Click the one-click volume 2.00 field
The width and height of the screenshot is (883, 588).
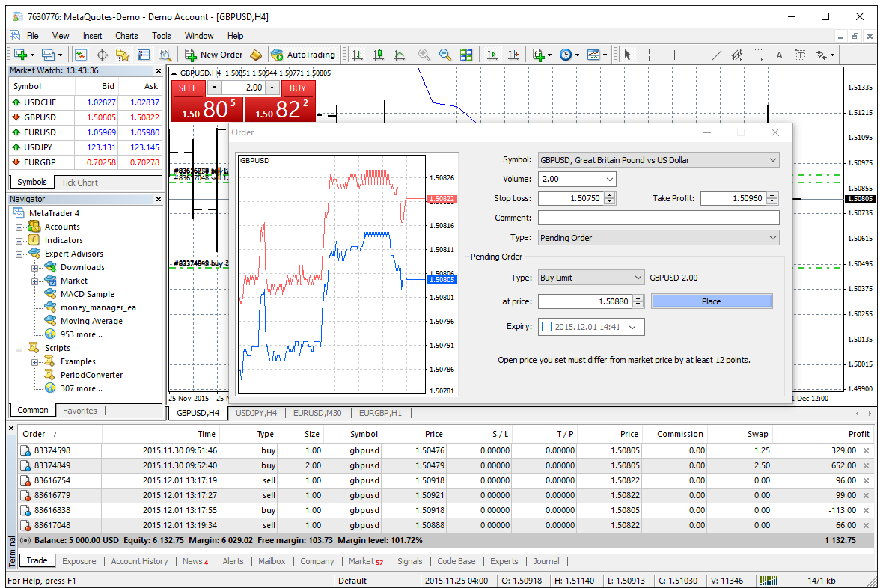point(243,88)
